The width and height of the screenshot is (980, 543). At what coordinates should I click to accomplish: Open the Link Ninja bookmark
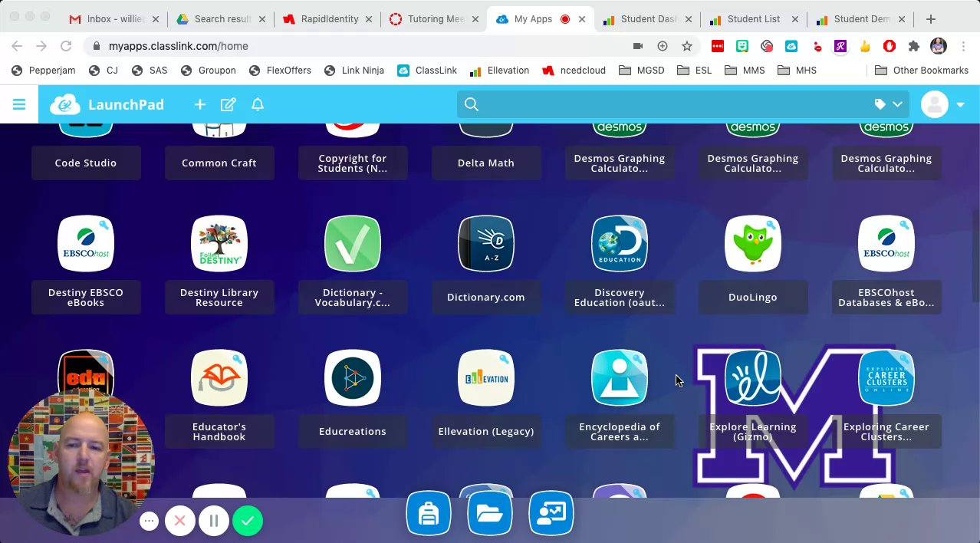point(354,71)
